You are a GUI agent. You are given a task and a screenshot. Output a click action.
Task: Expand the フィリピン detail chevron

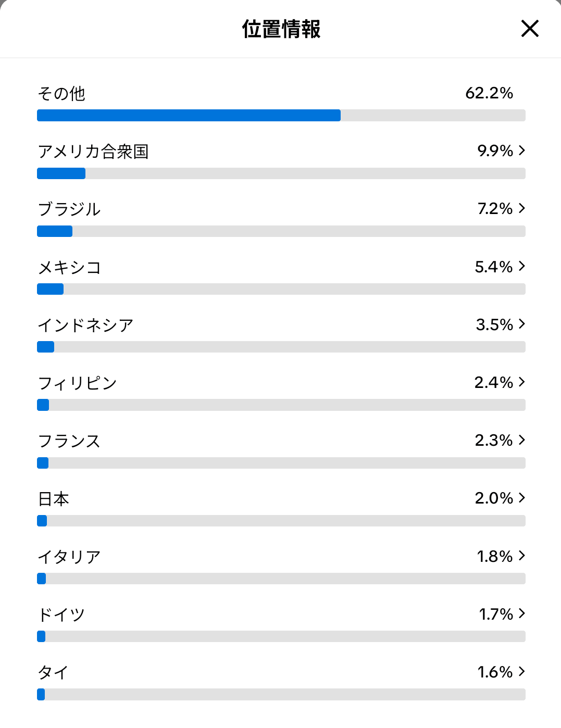click(522, 382)
